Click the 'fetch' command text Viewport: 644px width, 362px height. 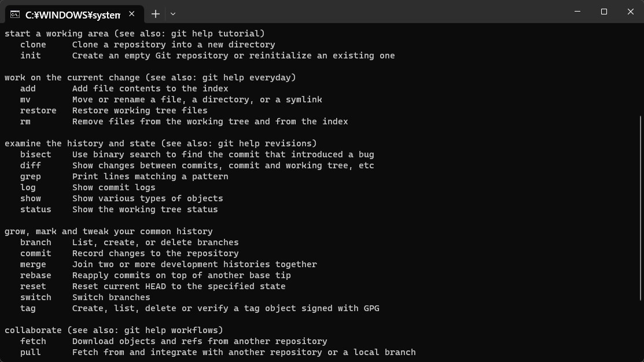tap(33, 341)
